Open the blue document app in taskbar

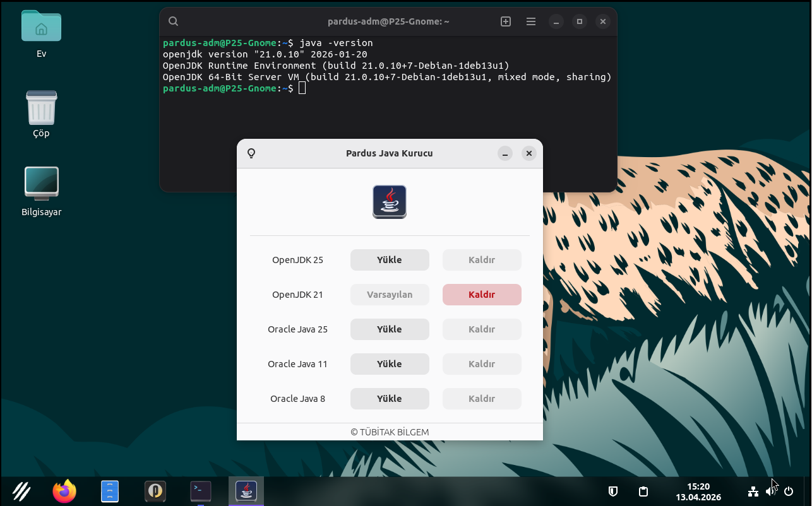click(110, 491)
